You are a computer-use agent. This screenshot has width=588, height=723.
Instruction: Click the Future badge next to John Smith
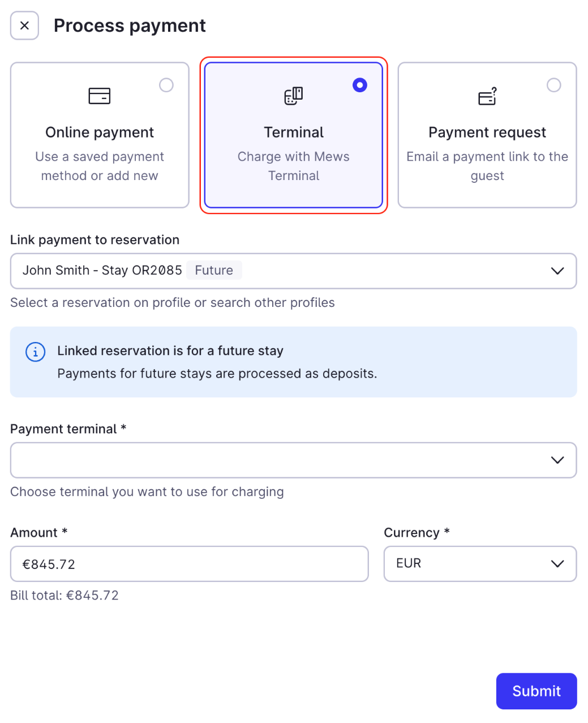click(214, 270)
